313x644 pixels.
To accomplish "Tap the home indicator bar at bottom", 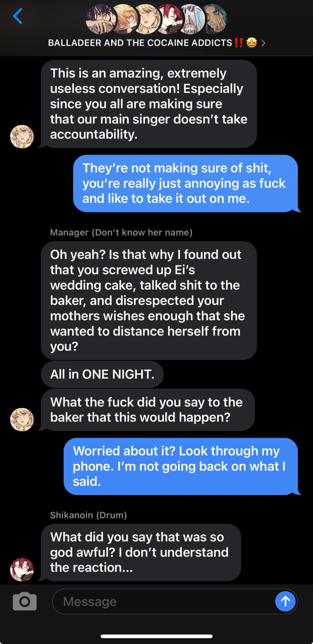I will coord(156,636).
